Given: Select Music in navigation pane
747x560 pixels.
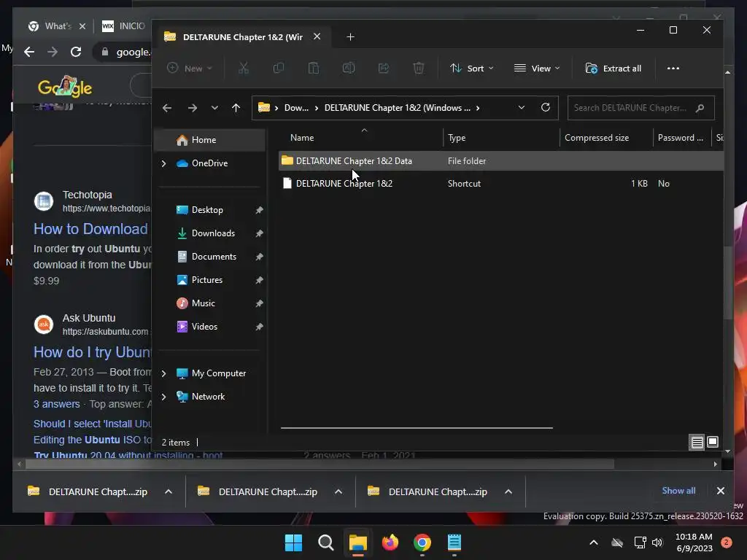Looking at the screenshot, I should tap(210, 303).
